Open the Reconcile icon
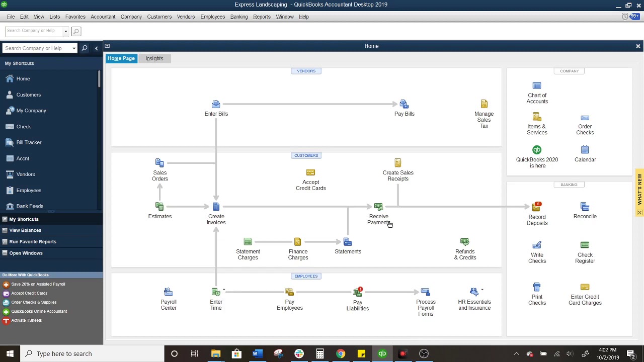 [x=585, y=207]
